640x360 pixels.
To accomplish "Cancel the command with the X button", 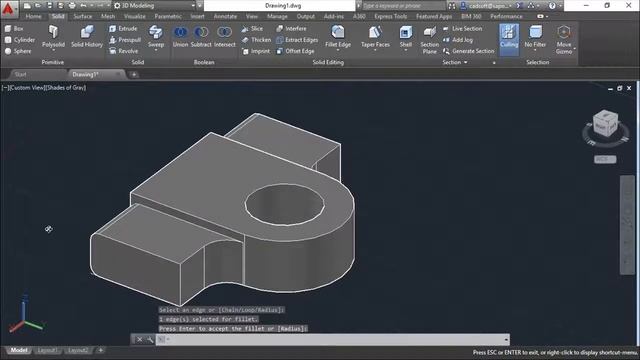I will (x=139, y=340).
